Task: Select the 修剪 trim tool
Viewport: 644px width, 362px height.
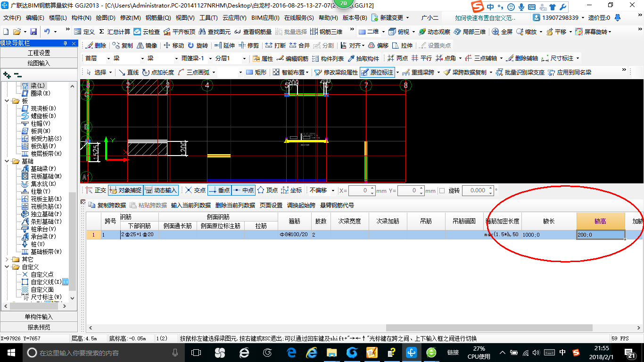Action: pyautogui.click(x=248, y=45)
